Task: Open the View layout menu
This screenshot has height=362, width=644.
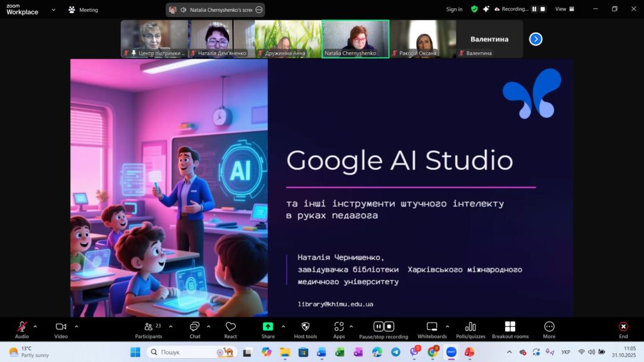Action: tap(565, 9)
